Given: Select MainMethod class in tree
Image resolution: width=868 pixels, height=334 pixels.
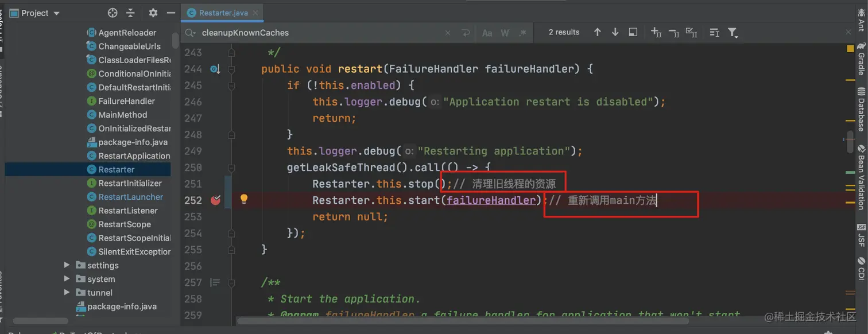Looking at the screenshot, I should 117,115.
